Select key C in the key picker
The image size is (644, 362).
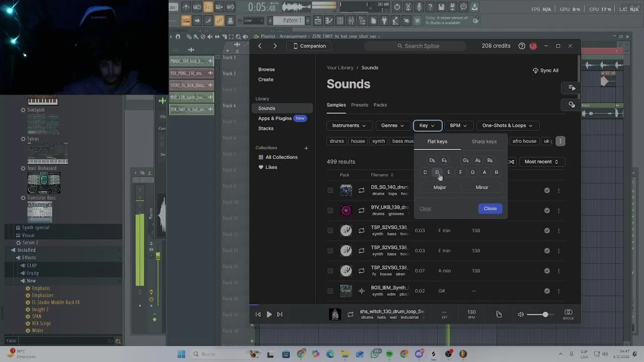425,172
